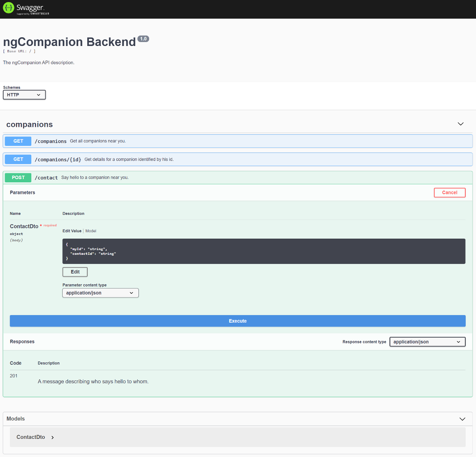Viewport: 476px width, 457px height.
Task: Click the /companions path text
Action: pyautogui.click(x=51, y=141)
